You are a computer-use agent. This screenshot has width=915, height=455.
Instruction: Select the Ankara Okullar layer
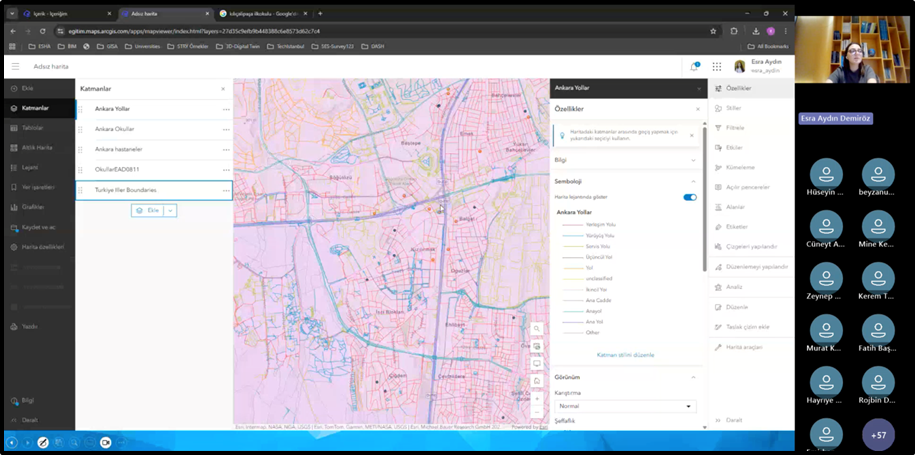point(115,129)
